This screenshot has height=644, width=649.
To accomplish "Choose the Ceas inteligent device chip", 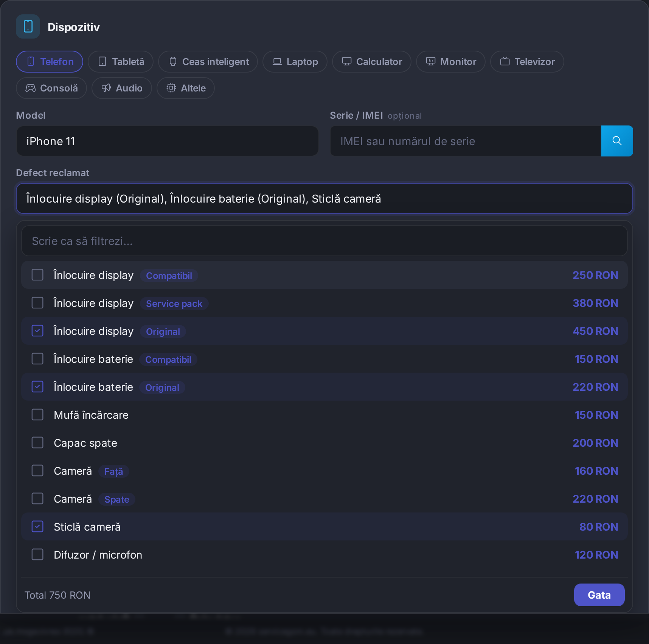I will (208, 62).
